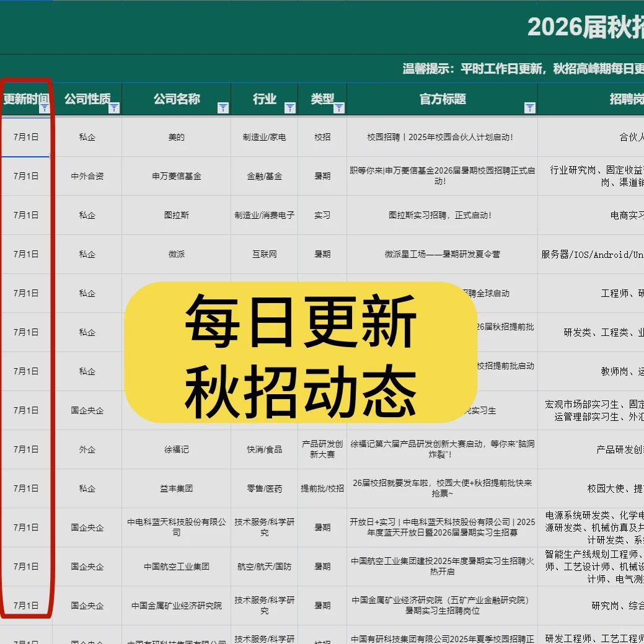Image resolution: width=644 pixels, height=644 pixels.
Task: Open the 官方标题 column filter dropdown
Action: tap(530, 108)
